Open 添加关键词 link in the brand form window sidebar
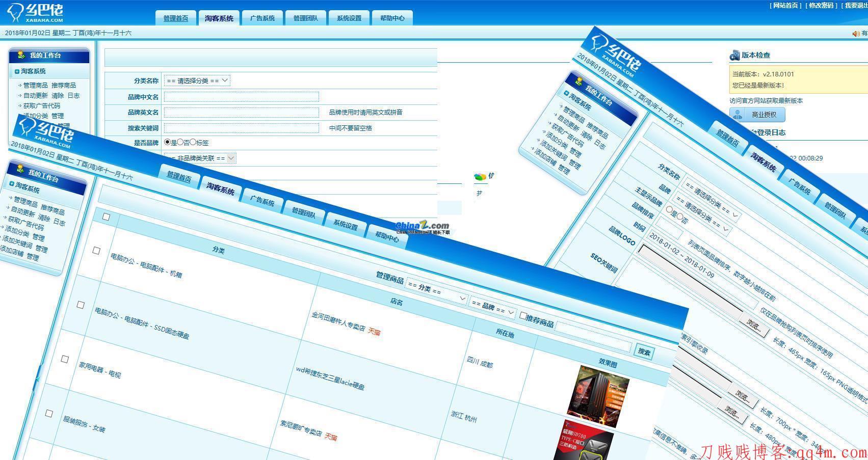The width and height of the screenshot is (868, 460). point(553,151)
